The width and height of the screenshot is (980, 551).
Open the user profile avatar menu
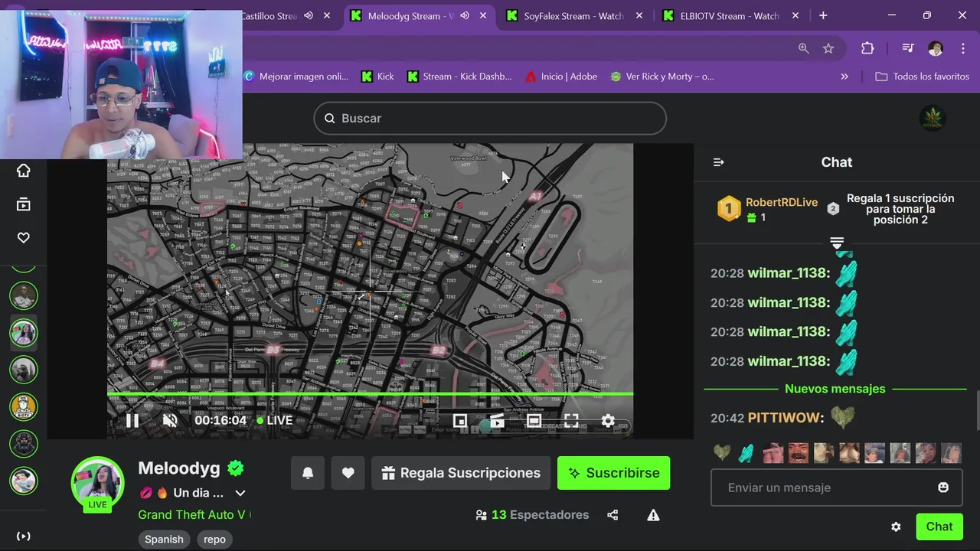933,118
